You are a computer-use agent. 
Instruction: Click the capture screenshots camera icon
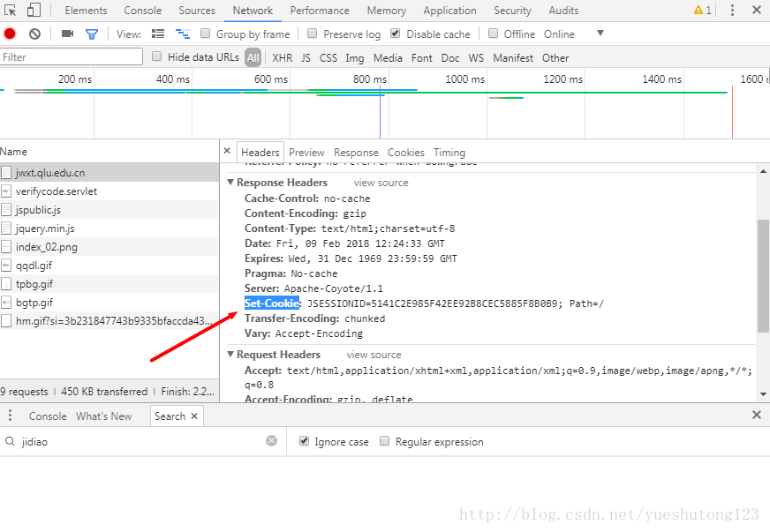(x=67, y=34)
